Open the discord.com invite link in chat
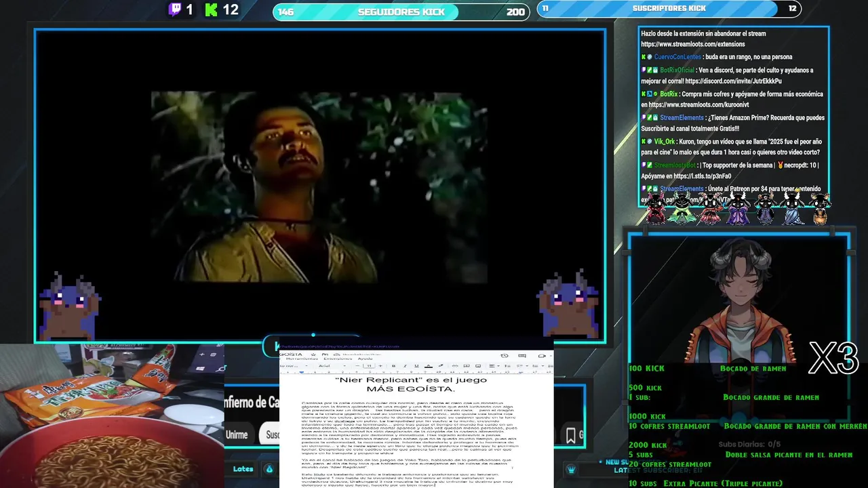 point(733,81)
